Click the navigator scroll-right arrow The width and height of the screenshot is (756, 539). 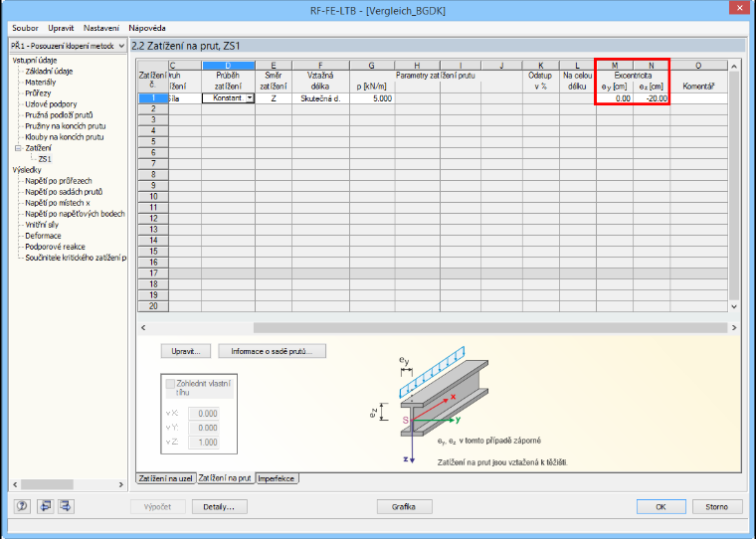(x=120, y=484)
